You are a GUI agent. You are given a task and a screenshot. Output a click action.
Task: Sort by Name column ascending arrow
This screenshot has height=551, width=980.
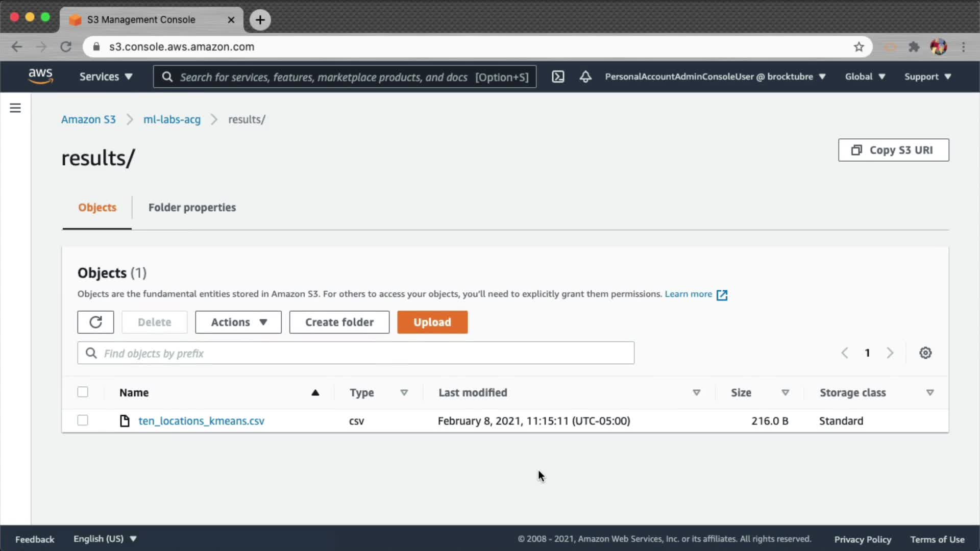[x=315, y=392]
